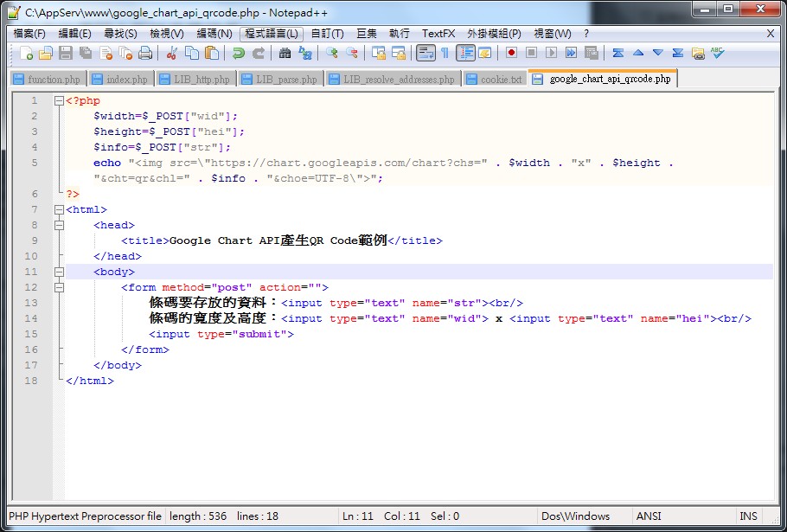
Task: Open the 外掛模組(P) plugins menu
Action: click(x=494, y=34)
